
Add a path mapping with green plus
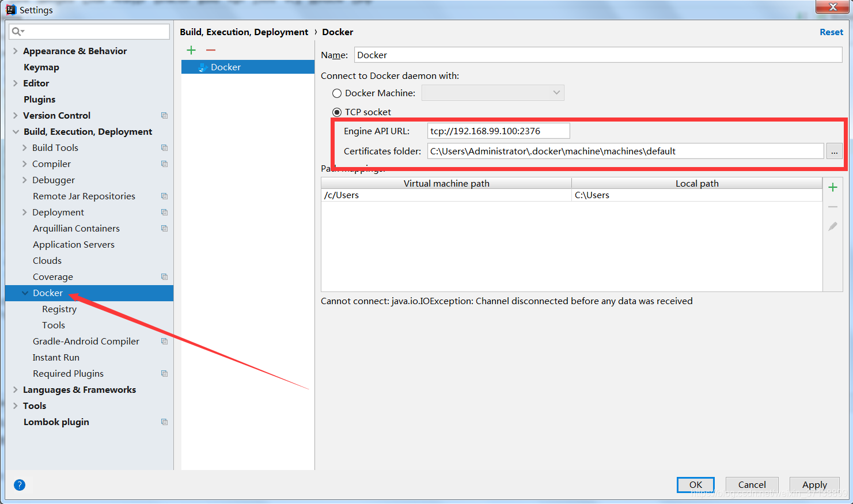pos(832,187)
